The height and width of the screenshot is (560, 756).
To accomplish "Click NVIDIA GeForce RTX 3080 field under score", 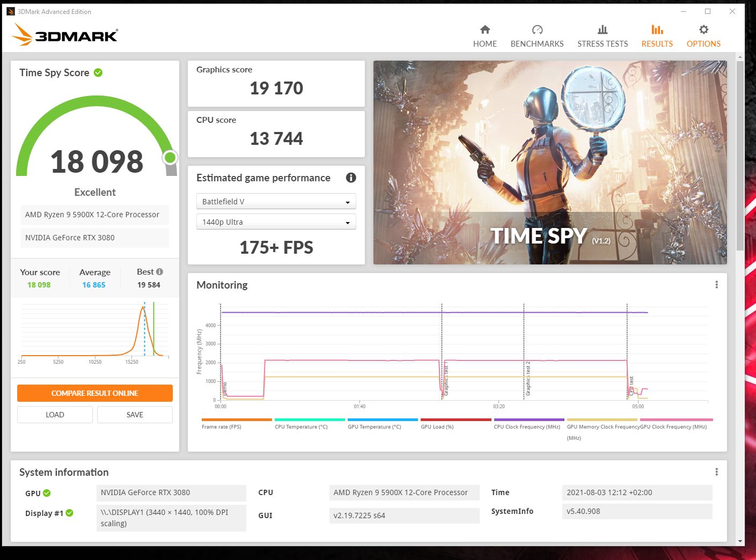I will (x=94, y=238).
